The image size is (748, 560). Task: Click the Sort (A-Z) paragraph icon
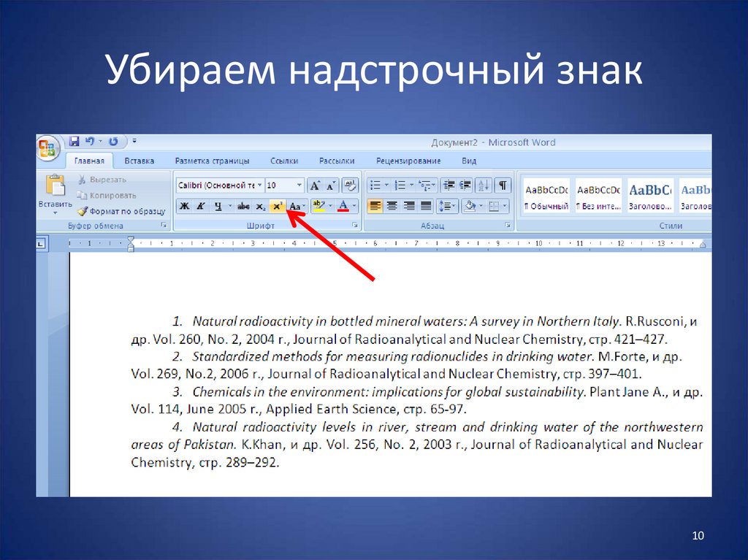[484, 185]
